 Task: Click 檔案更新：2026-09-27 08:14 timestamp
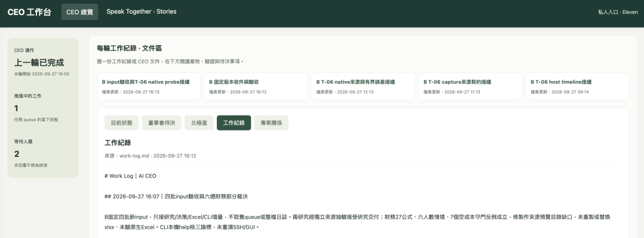559,92
